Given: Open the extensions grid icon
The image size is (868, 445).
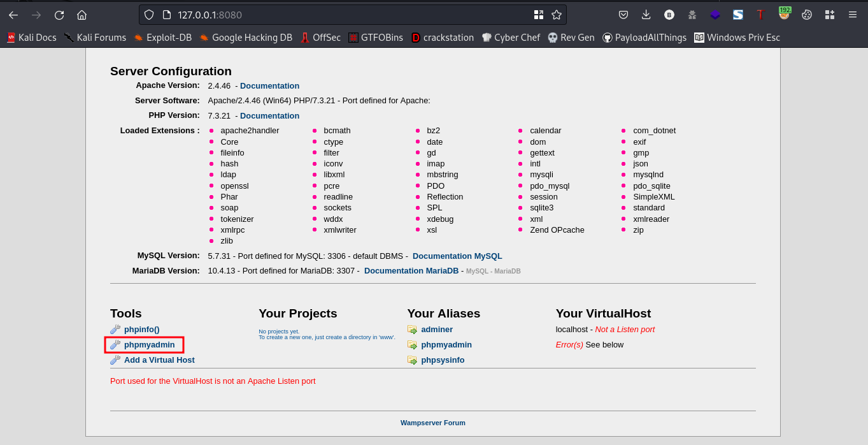Looking at the screenshot, I should click(830, 15).
